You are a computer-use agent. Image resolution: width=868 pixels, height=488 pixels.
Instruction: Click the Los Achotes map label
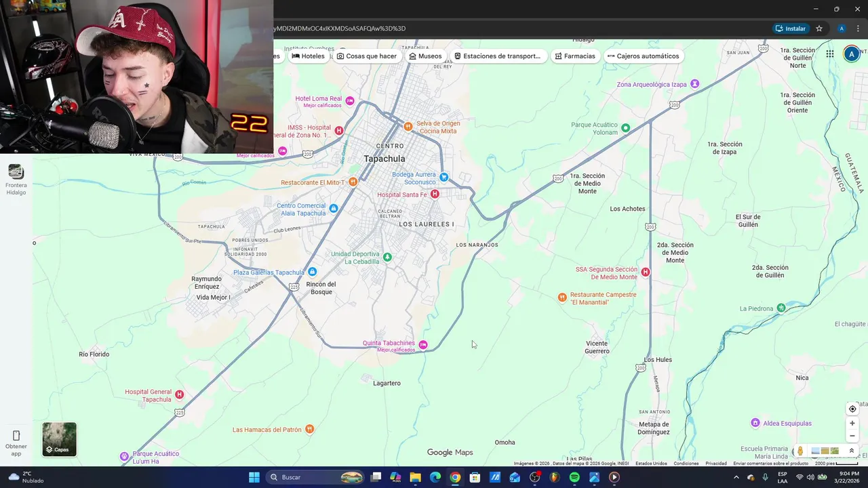point(627,209)
